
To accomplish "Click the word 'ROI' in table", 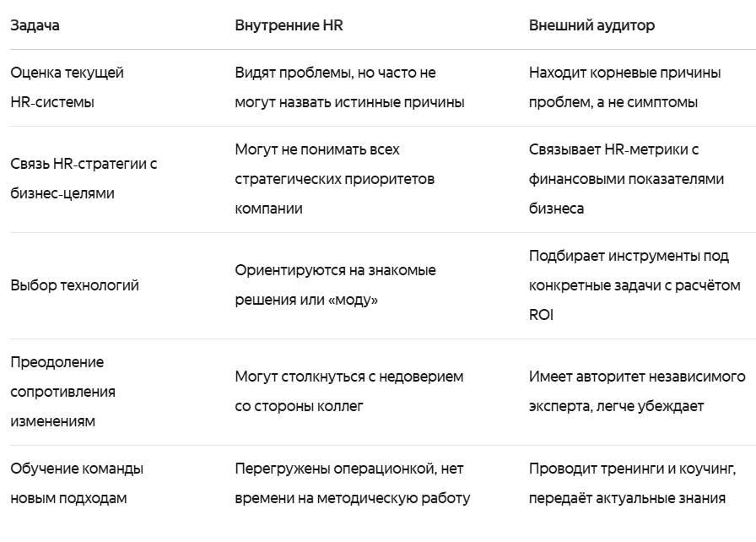I will [541, 315].
